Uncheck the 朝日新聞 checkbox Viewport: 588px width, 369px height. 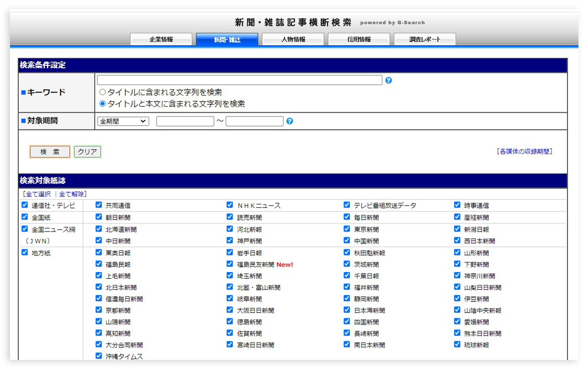(99, 217)
